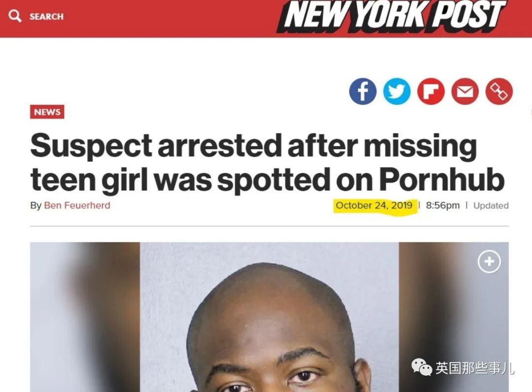Viewport: 532px width, 392px height.
Task: Click the horizontal divider below the byline
Action: pyautogui.click(x=269, y=226)
